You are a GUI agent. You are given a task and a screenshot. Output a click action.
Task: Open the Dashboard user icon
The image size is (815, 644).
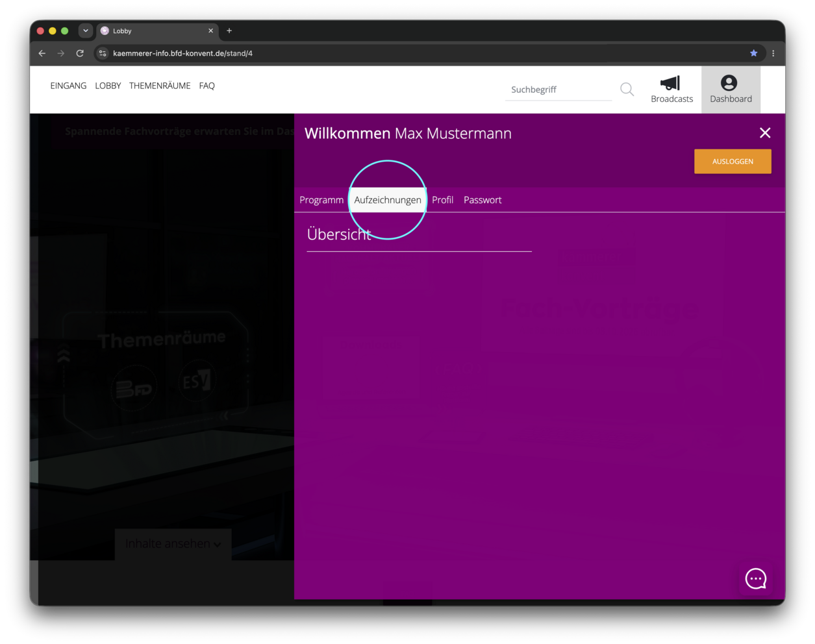click(x=729, y=83)
